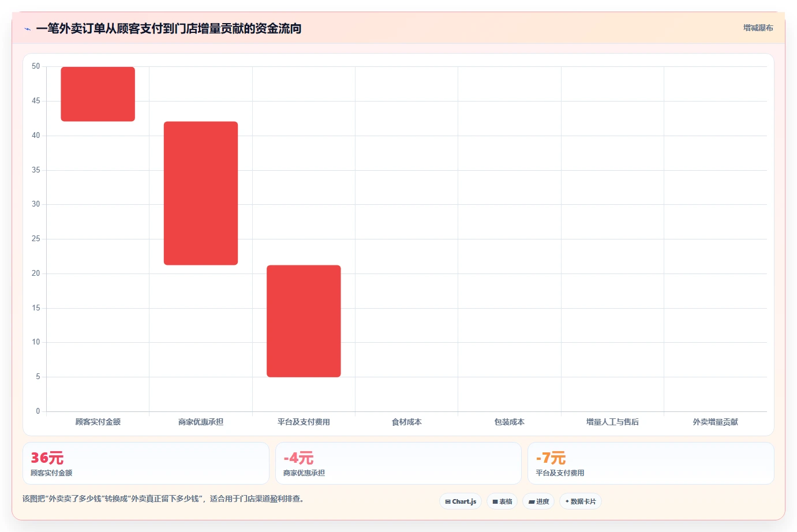This screenshot has height=532, width=797.
Task: Click the 增量人工与售后 axis label
Action: [x=612, y=422]
